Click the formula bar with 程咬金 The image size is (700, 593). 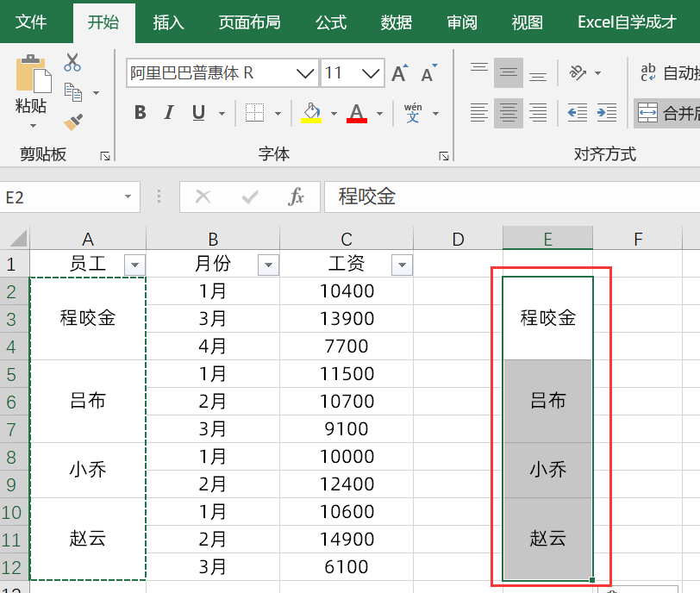[x=512, y=197]
